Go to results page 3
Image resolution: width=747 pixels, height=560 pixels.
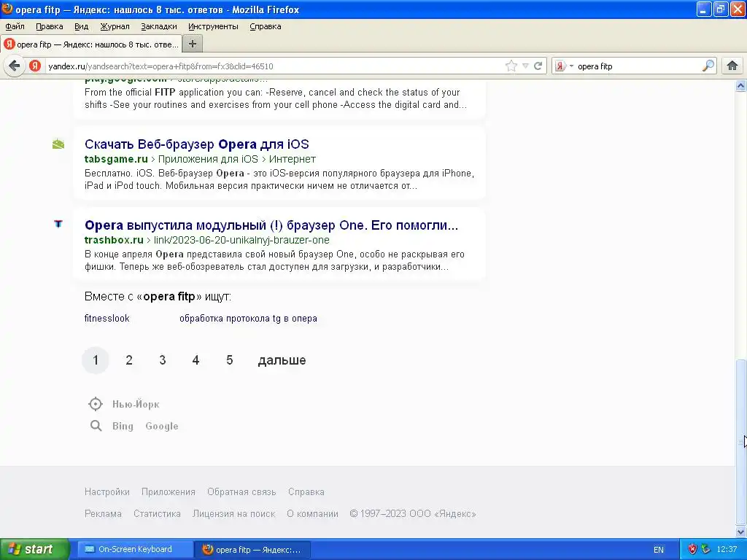coord(163,360)
